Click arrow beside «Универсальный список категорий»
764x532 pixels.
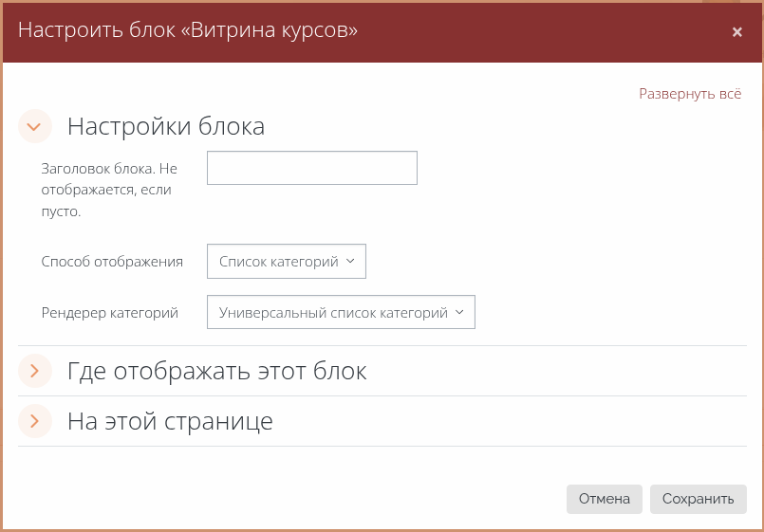coord(460,312)
